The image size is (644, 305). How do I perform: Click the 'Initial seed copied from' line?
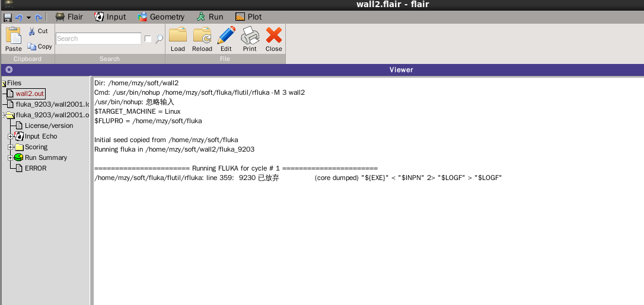coord(166,140)
